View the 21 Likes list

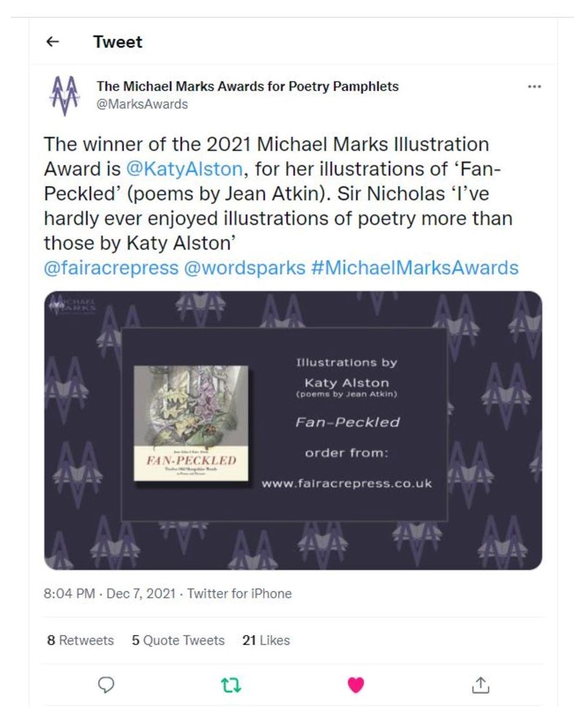pyautogui.click(x=266, y=640)
